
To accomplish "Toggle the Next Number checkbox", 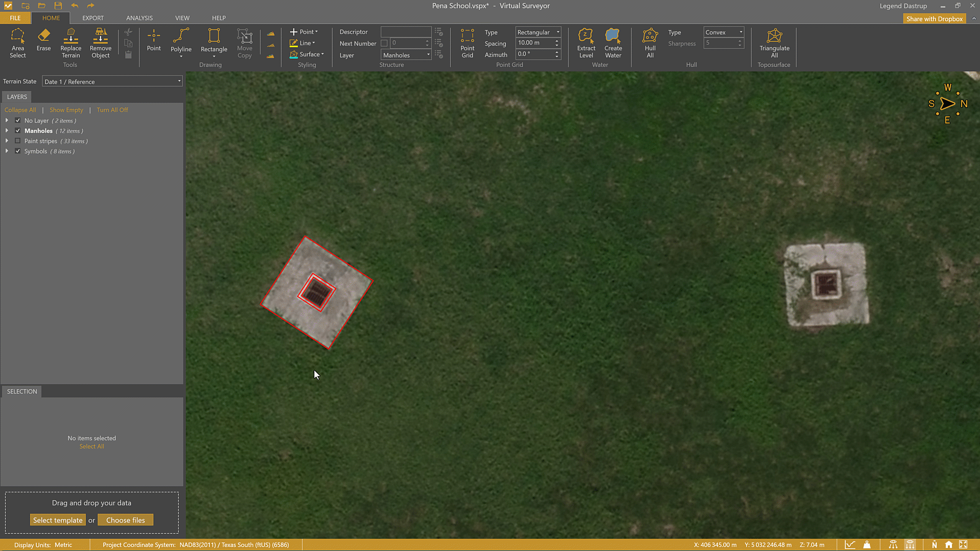I will [x=384, y=43].
